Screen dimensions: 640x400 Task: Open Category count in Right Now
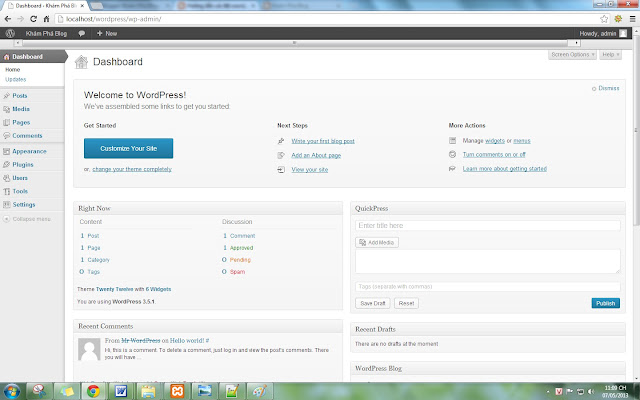pyautogui.click(x=95, y=260)
